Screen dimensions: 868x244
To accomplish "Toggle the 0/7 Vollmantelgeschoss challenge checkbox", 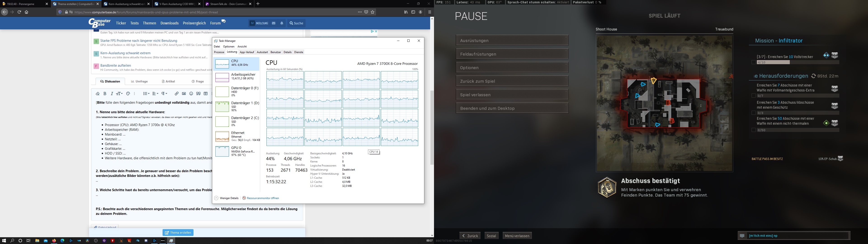I will point(753,96).
